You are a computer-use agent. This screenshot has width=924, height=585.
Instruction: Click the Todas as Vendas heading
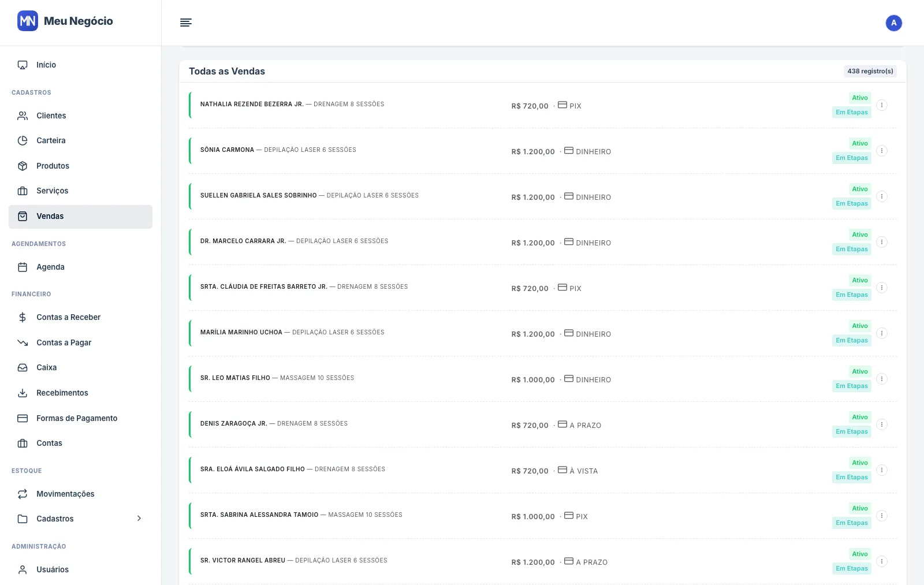tap(227, 71)
